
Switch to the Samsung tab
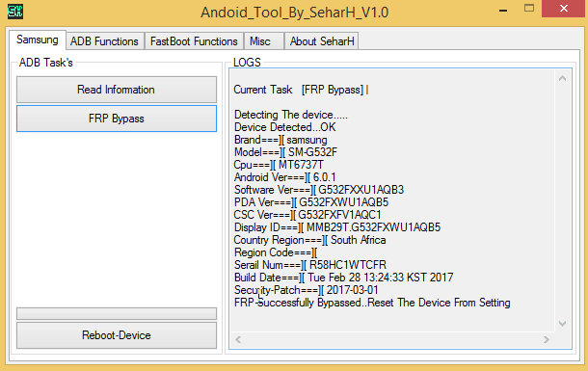click(38, 40)
